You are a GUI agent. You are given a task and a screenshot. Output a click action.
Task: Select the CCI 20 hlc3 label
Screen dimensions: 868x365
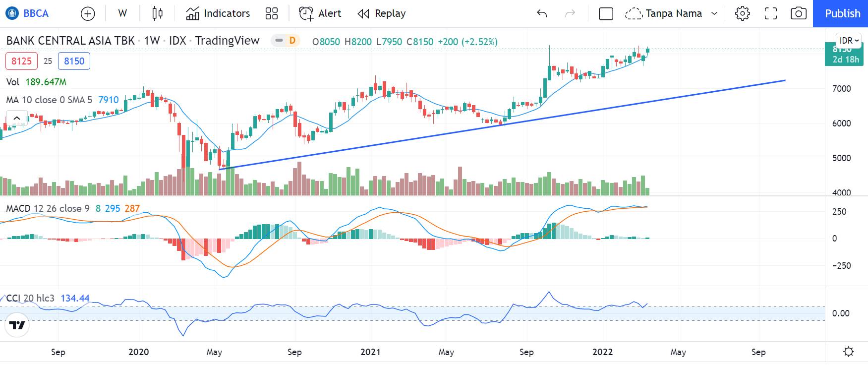point(30,298)
